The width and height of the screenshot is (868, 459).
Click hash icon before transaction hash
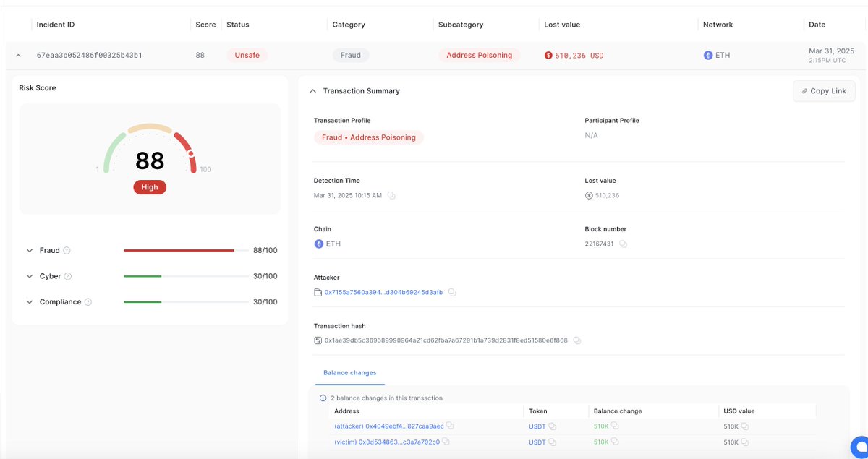[x=318, y=340]
